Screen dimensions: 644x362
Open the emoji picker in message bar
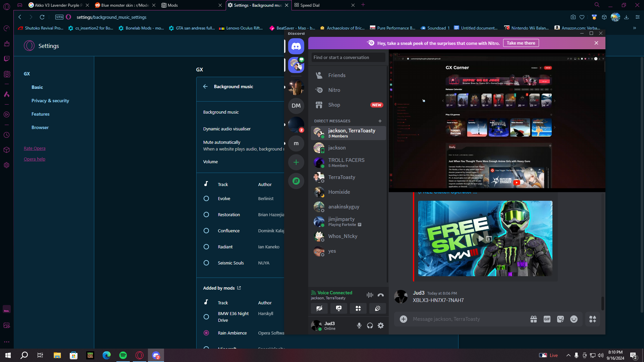(574, 319)
